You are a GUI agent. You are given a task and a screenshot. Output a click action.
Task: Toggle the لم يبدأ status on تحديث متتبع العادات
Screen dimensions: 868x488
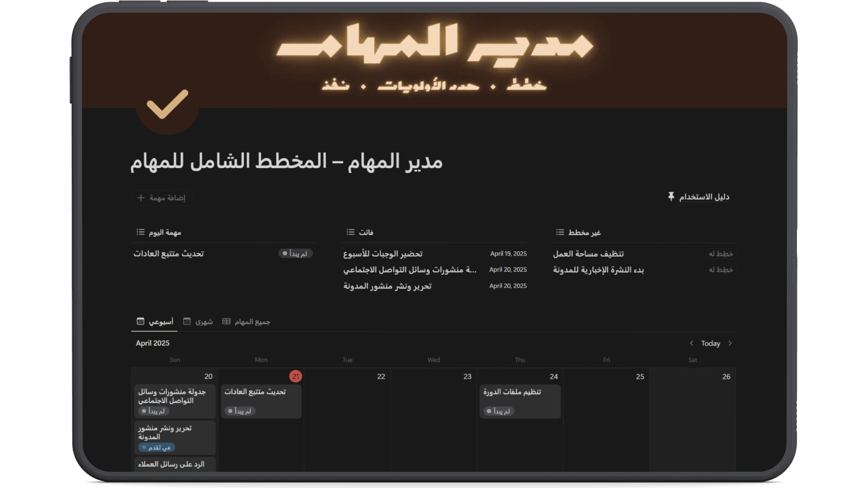coord(295,253)
